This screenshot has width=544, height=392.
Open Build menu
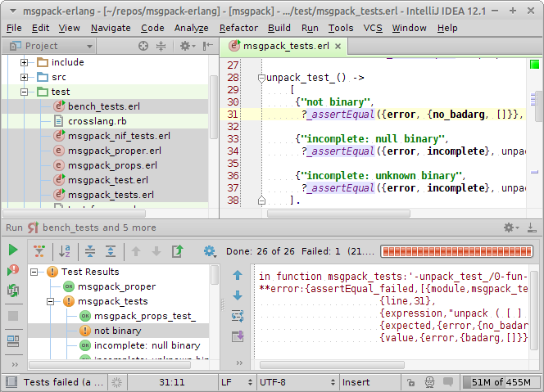click(x=279, y=28)
